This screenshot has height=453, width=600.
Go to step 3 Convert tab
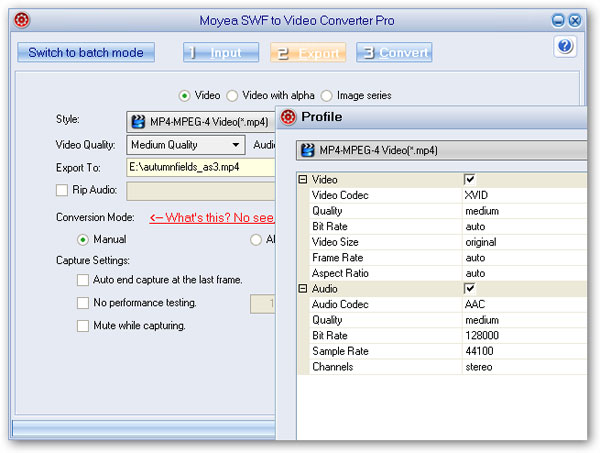394,52
